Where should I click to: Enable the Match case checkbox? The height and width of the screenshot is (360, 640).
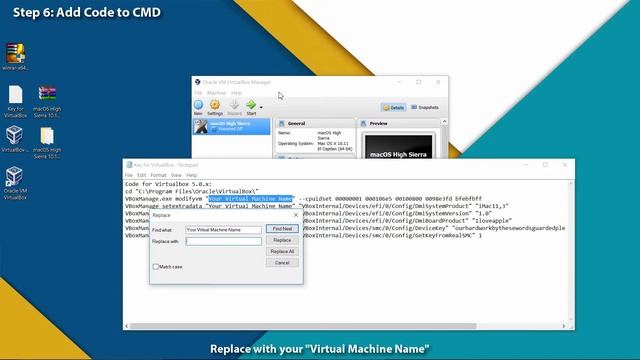(x=156, y=267)
